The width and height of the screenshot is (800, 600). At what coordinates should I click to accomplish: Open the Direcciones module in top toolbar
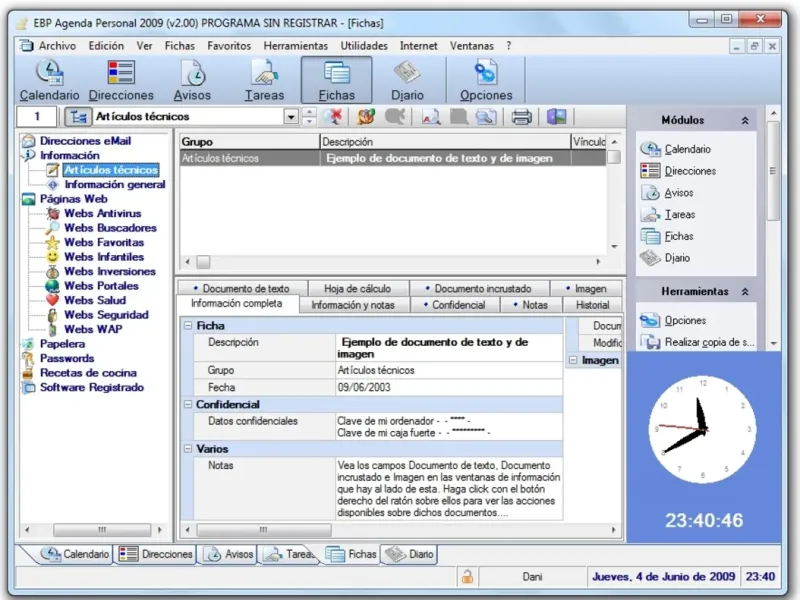pos(121,80)
